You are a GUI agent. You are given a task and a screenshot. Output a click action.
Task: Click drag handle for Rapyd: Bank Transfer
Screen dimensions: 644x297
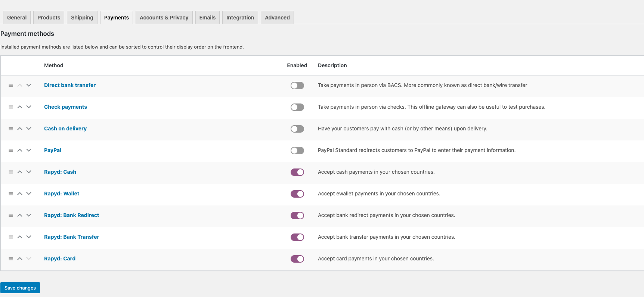pos(11,237)
